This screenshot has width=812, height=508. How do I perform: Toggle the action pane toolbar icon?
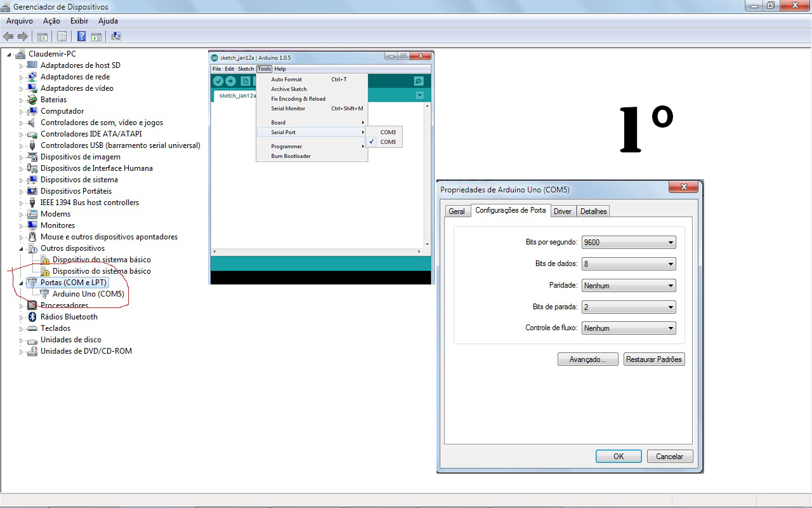(96, 36)
